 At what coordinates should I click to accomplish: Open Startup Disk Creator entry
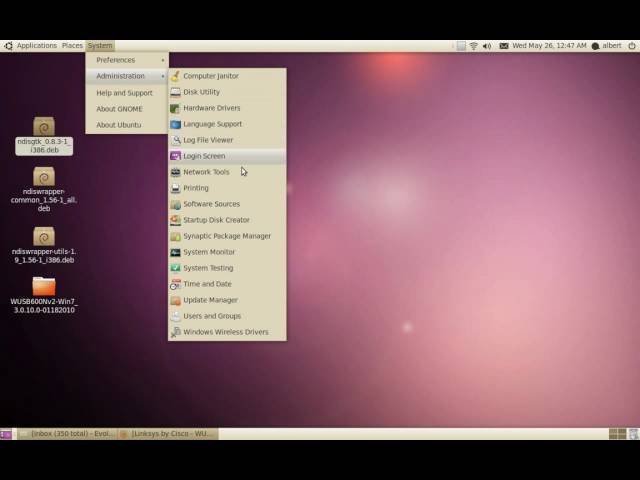[227, 220]
